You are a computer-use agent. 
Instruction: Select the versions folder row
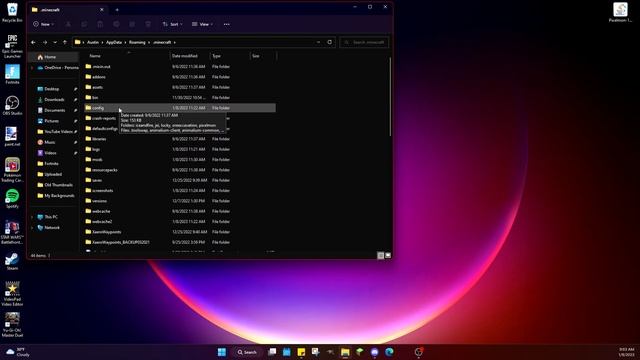pyautogui.click(x=180, y=201)
